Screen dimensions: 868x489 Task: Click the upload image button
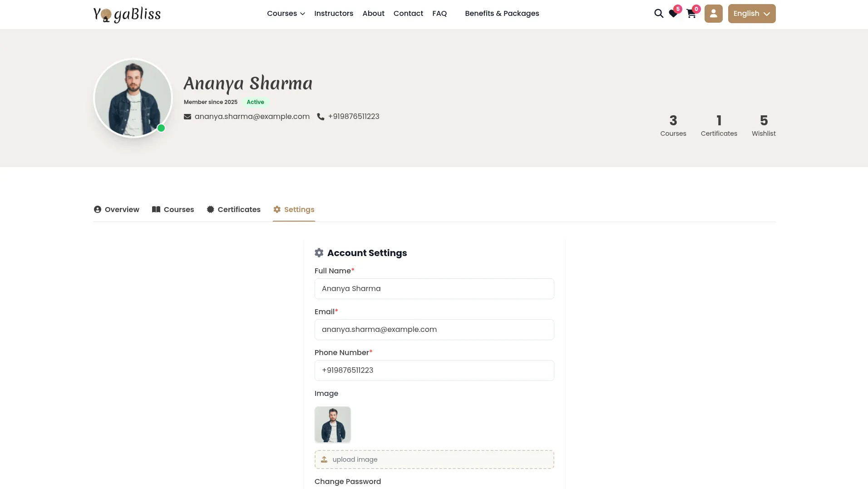434,459
